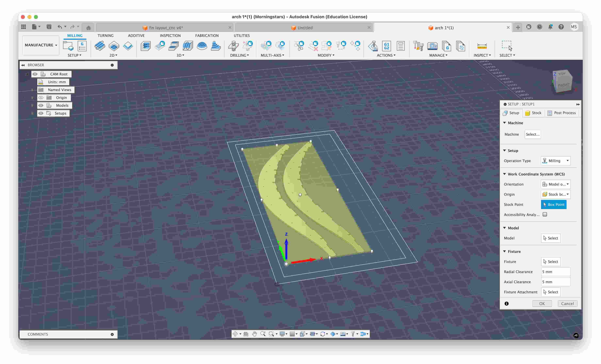Activate the Pan hand tool
Viewport: 601px width, 364px height.
254,334
